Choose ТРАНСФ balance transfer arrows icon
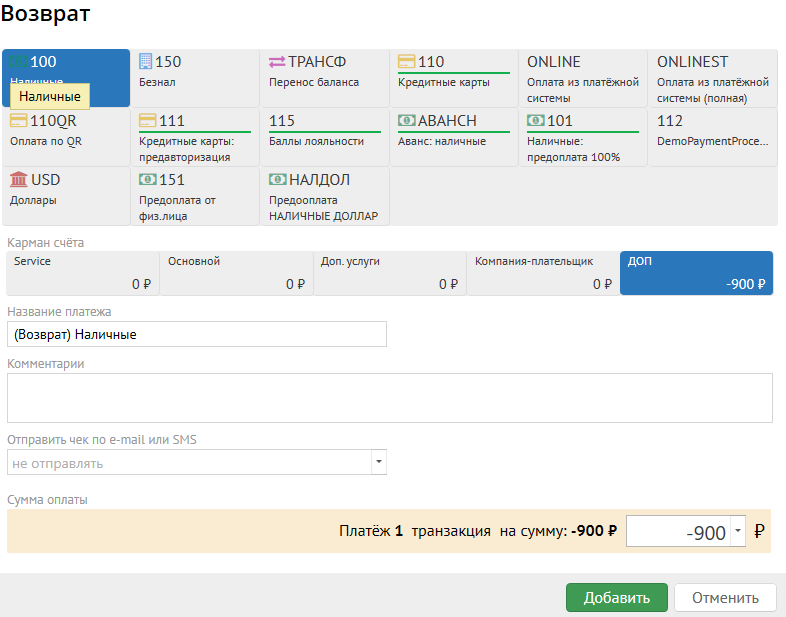 (277, 62)
